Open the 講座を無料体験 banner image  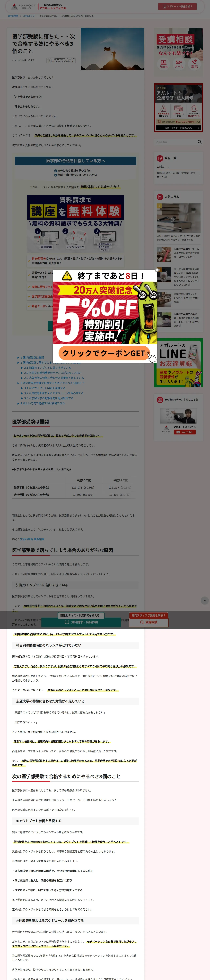point(75,224)
